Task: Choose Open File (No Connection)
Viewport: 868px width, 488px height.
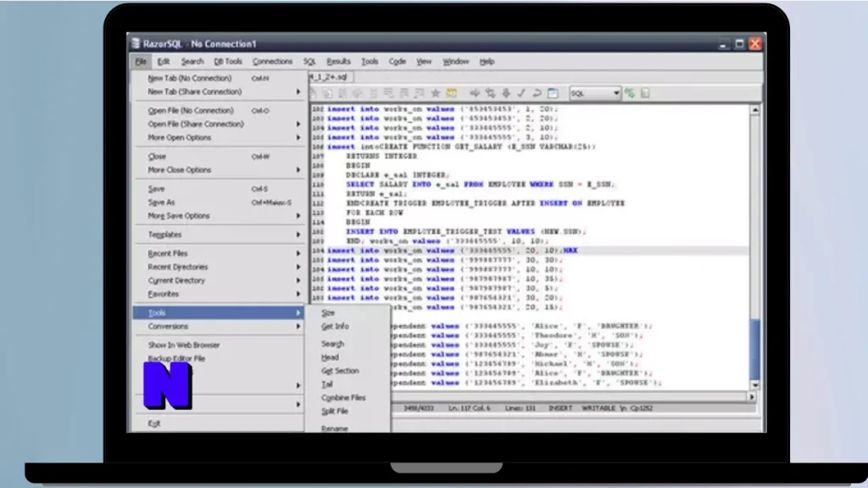Action: (x=219, y=110)
